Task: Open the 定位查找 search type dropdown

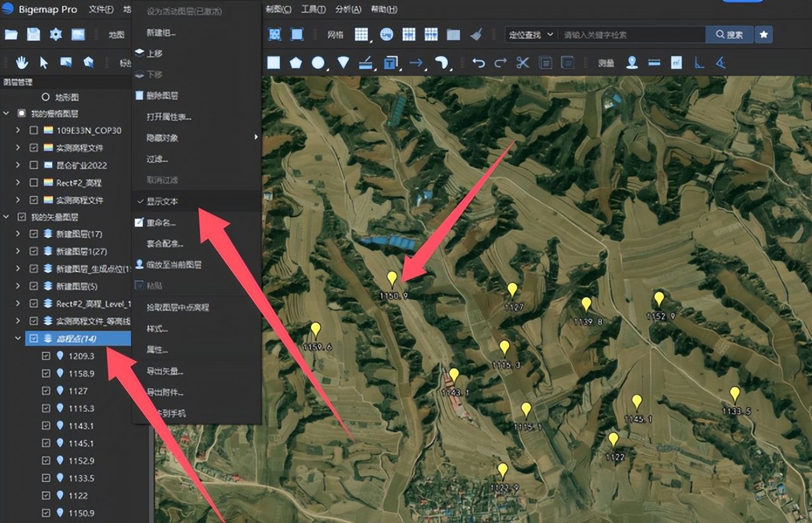Action: pos(531,35)
